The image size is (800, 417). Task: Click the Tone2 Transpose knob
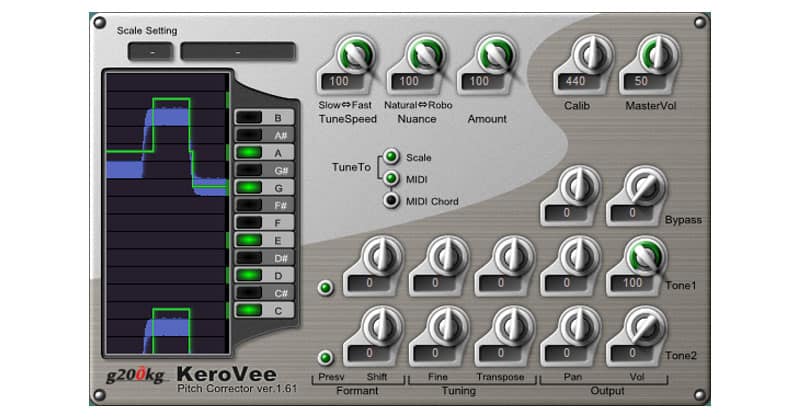pos(513,326)
